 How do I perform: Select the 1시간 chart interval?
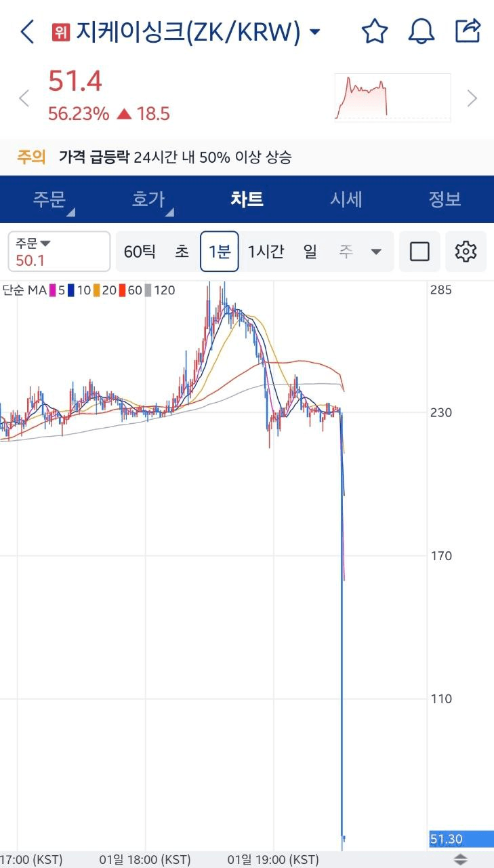pyautogui.click(x=266, y=252)
